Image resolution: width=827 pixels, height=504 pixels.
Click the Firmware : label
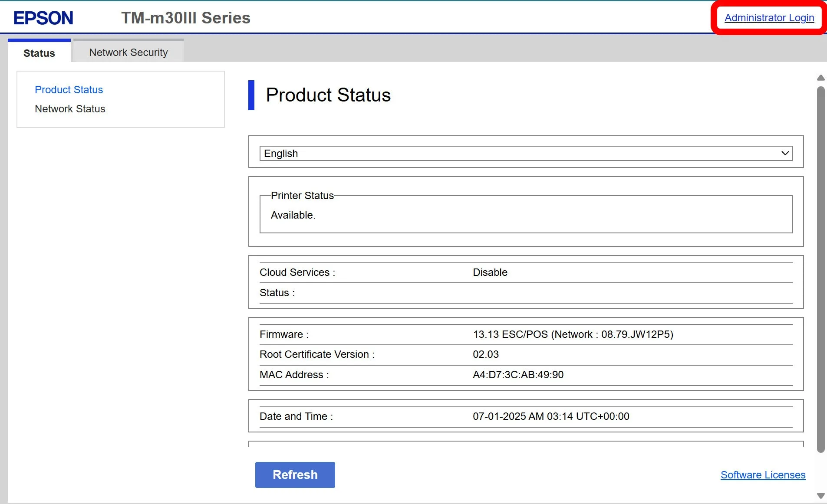(284, 334)
